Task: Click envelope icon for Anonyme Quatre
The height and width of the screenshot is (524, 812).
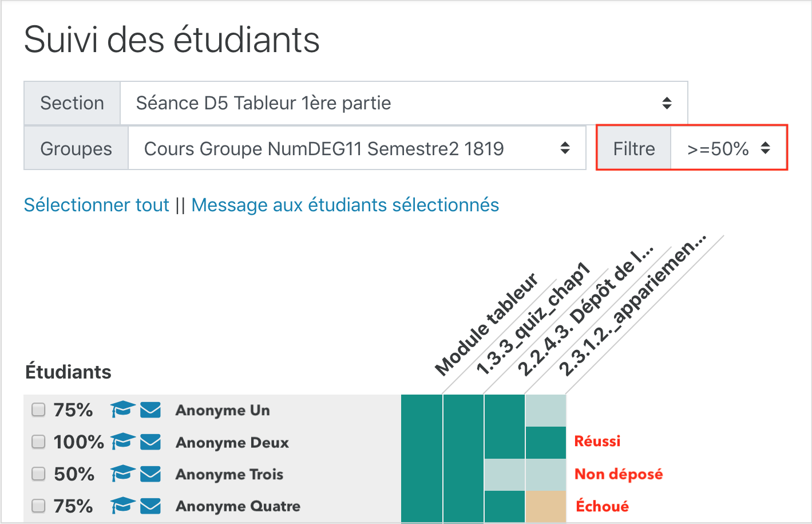Action: coord(150,506)
